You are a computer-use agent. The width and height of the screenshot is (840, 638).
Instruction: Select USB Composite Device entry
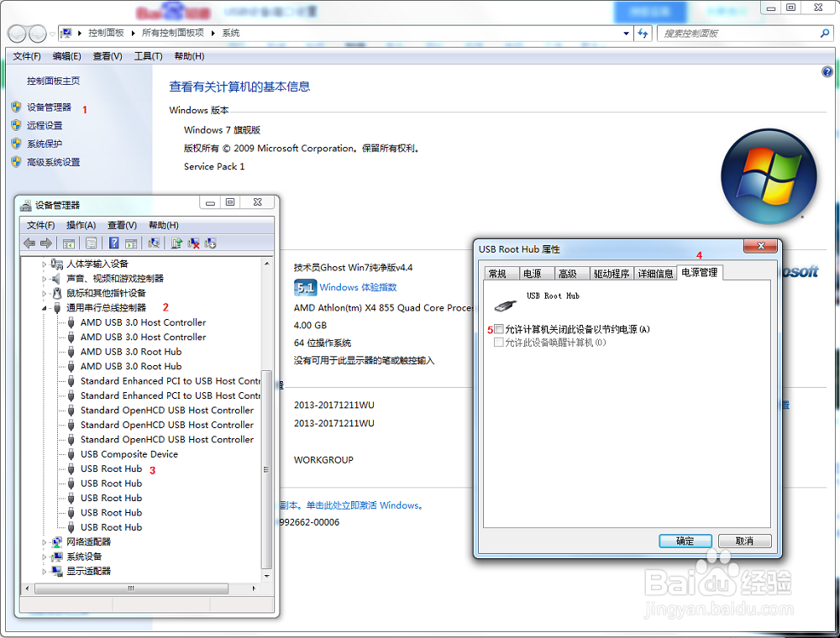(129, 454)
